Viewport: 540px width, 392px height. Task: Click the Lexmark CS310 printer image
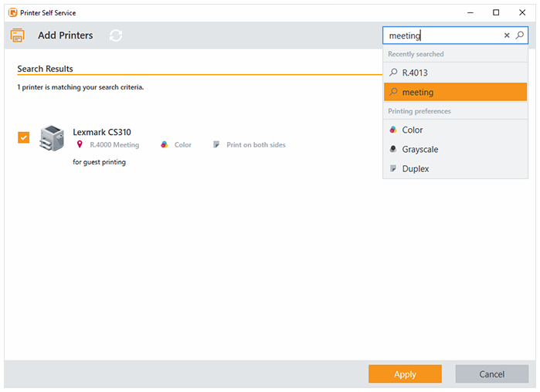click(52, 138)
